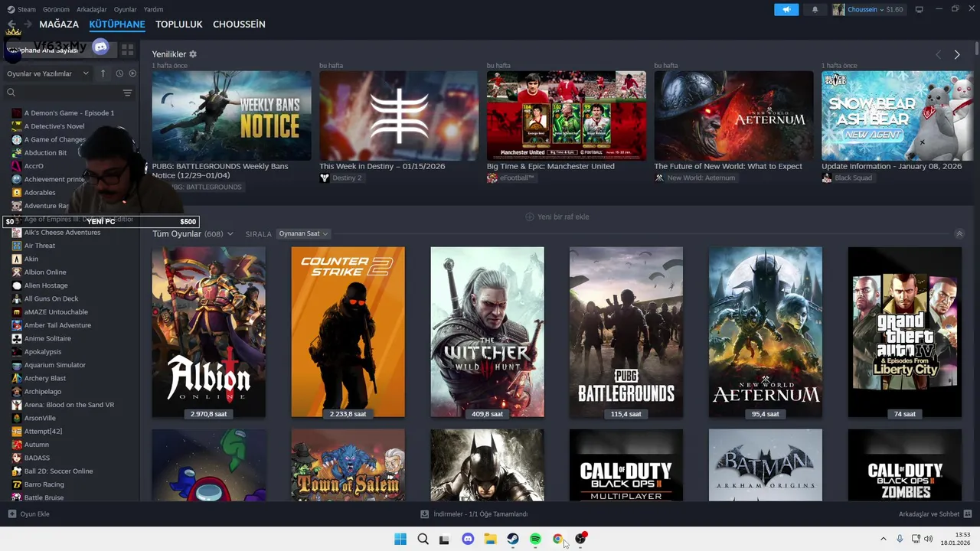This screenshot has width=980, height=551.
Task: Open Windows taskbar search
Action: point(423,539)
